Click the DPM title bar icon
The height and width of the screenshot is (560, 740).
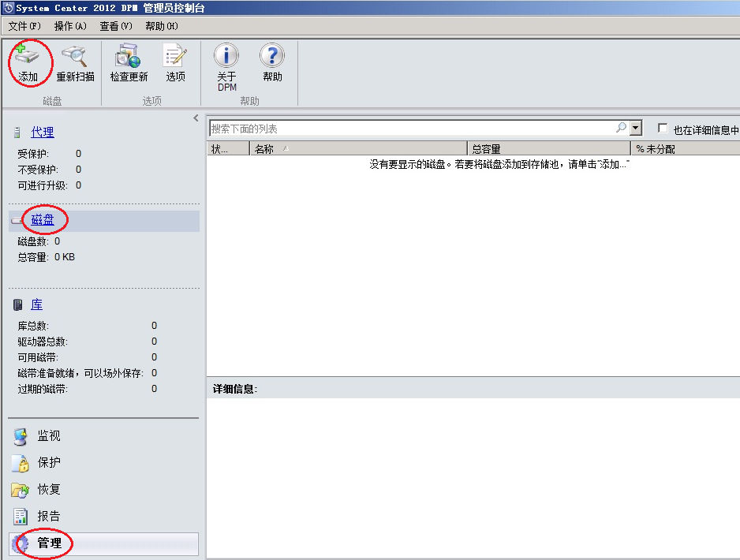tap(9, 8)
